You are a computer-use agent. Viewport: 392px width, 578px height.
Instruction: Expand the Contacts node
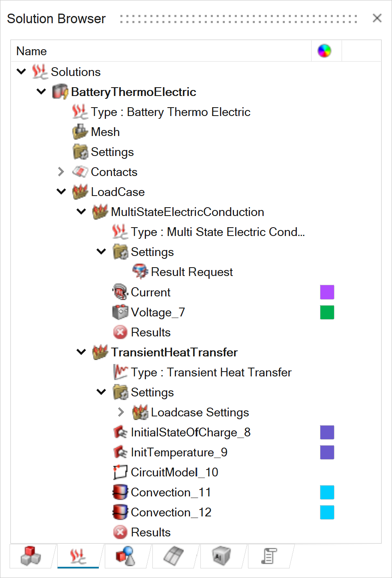[61, 172]
